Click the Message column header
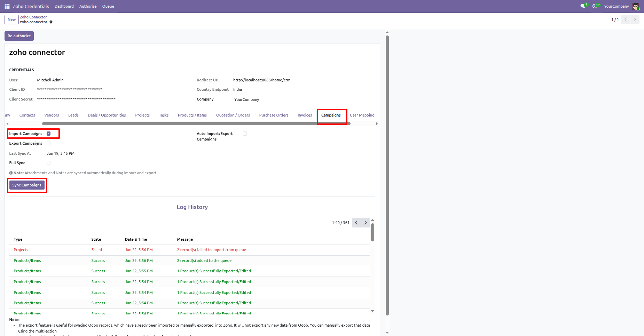This screenshot has width=644, height=336. 185,239
